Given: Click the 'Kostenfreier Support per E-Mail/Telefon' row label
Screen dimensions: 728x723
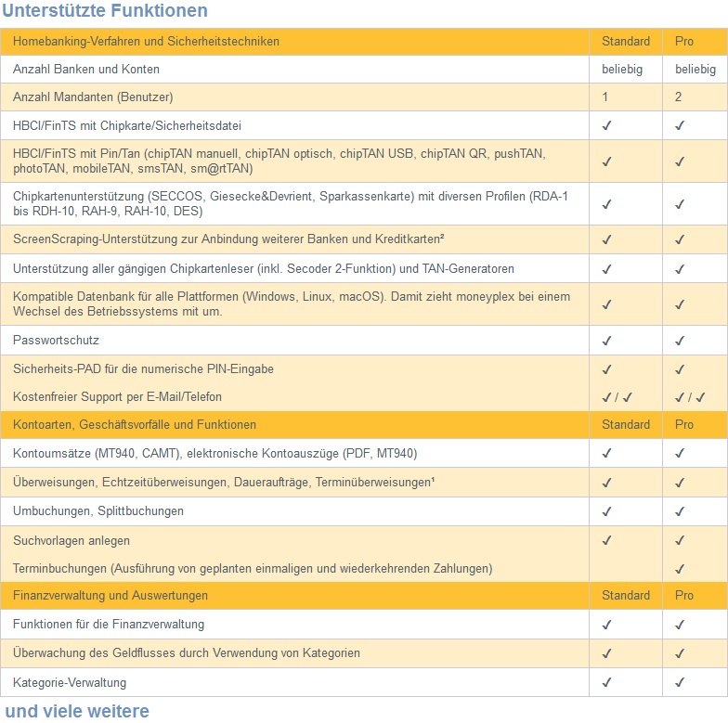Looking at the screenshot, I should 117,397.
